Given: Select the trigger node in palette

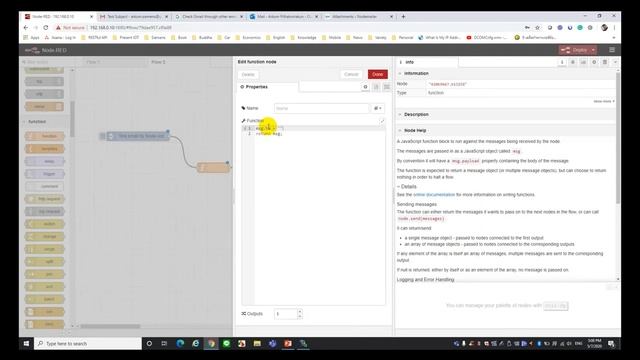Looking at the screenshot, I should [x=44, y=174].
